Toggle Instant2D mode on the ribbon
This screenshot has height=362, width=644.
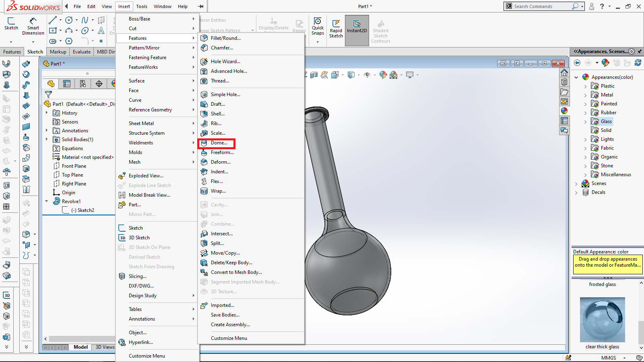pyautogui.click(x=357, y=26)
